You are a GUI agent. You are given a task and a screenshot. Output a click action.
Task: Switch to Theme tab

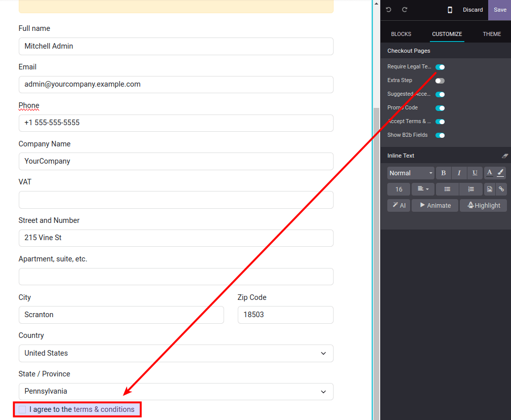pos(492,34)
